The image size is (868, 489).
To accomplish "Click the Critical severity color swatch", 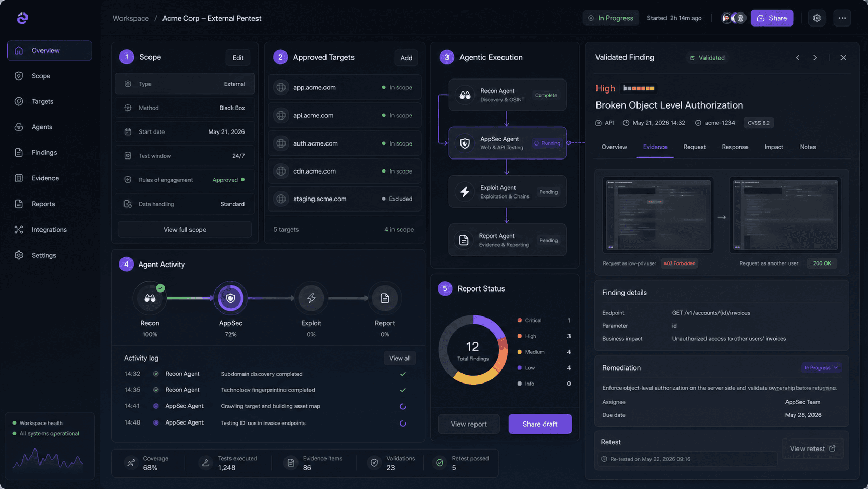I will pyautogui.click(x=519, y=320).
